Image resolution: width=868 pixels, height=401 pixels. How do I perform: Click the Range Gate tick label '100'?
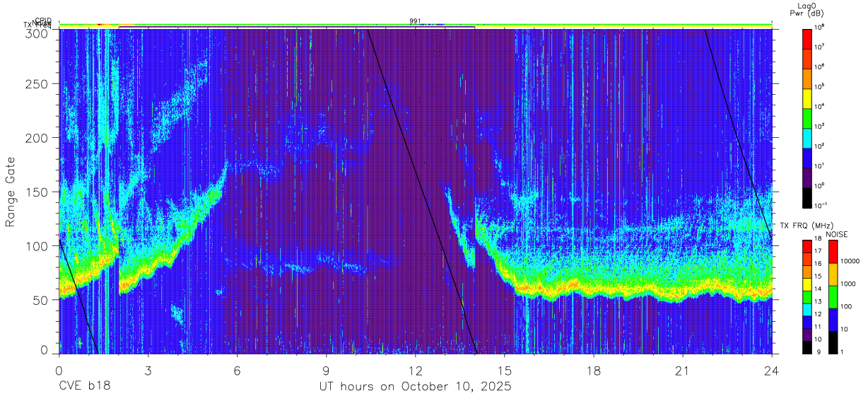37,245
